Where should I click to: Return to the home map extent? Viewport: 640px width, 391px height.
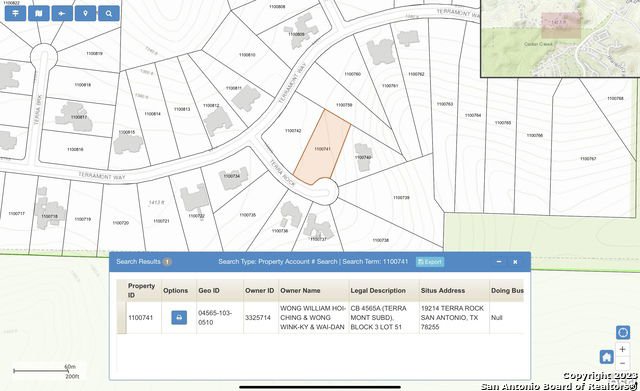click(607, 357)
